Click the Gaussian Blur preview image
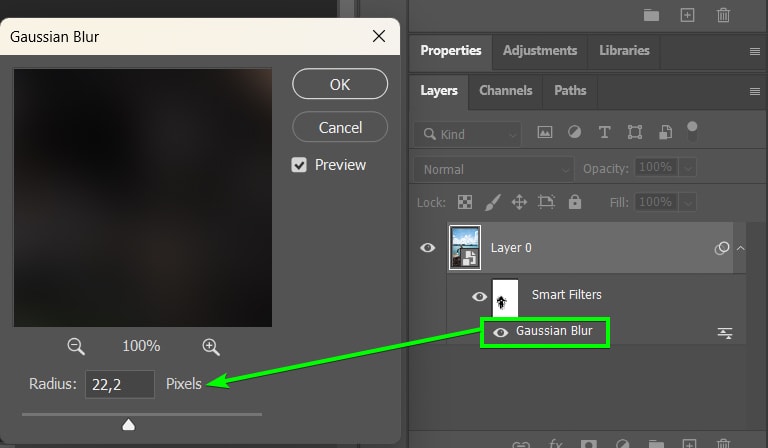 143,198
